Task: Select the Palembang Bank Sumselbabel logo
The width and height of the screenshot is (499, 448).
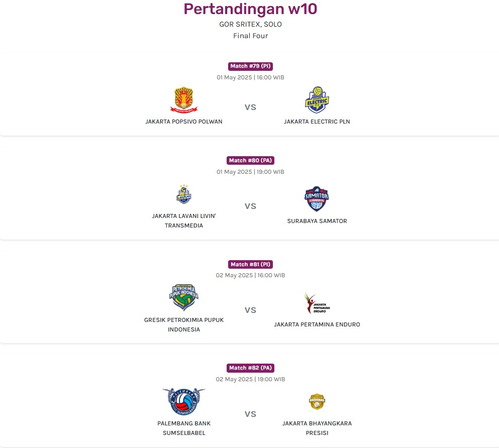Action: point(184,402)
